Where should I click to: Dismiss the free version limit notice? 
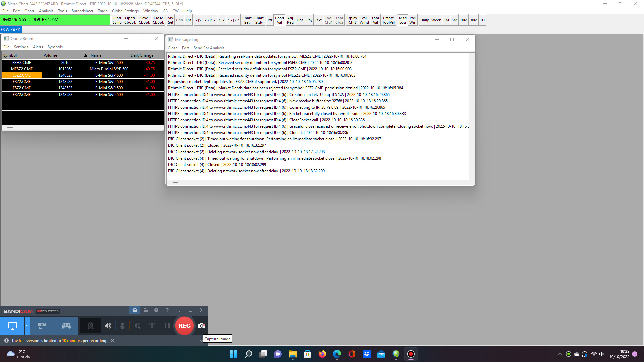click(113, 341)
